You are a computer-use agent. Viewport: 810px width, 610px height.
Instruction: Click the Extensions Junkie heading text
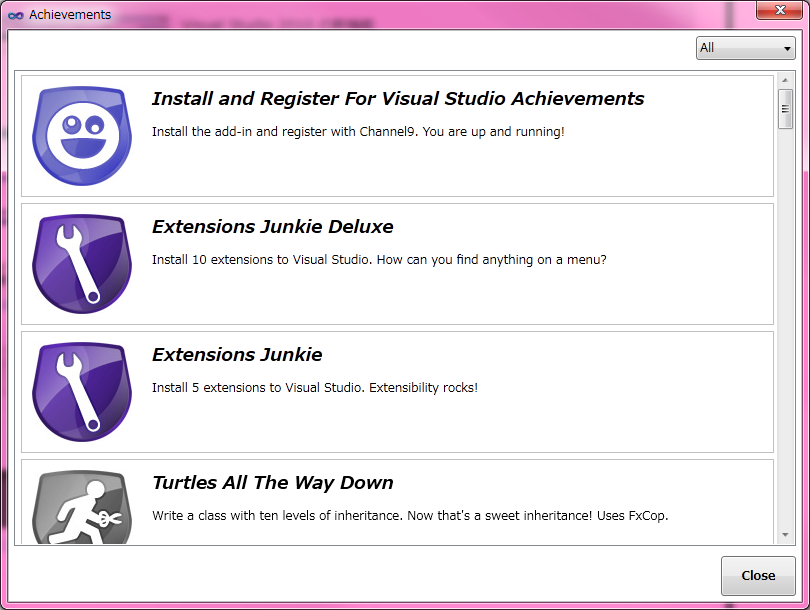(x=237, y=355)
